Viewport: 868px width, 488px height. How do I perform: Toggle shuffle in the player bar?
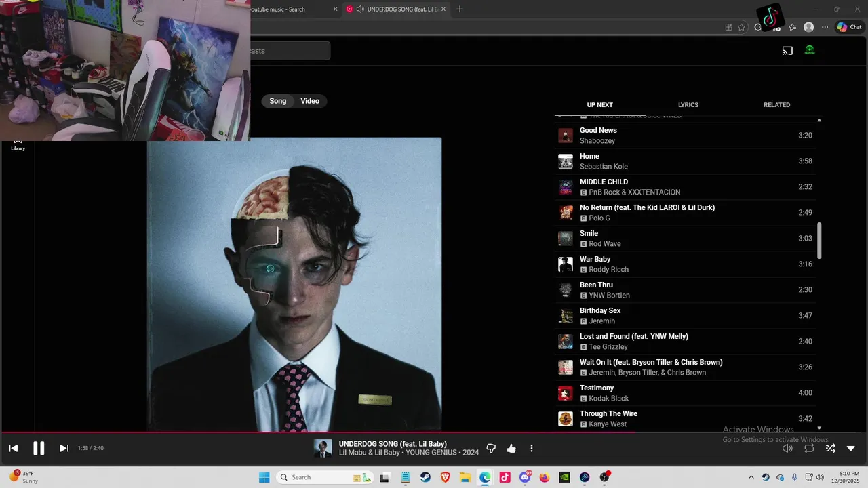pos(830,448)
